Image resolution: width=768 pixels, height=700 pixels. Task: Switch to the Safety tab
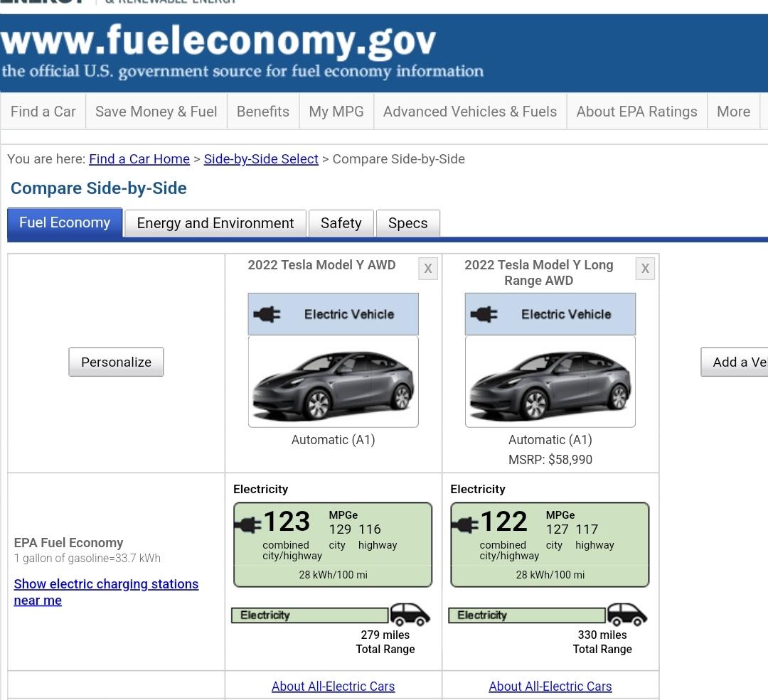pos(341,223)
